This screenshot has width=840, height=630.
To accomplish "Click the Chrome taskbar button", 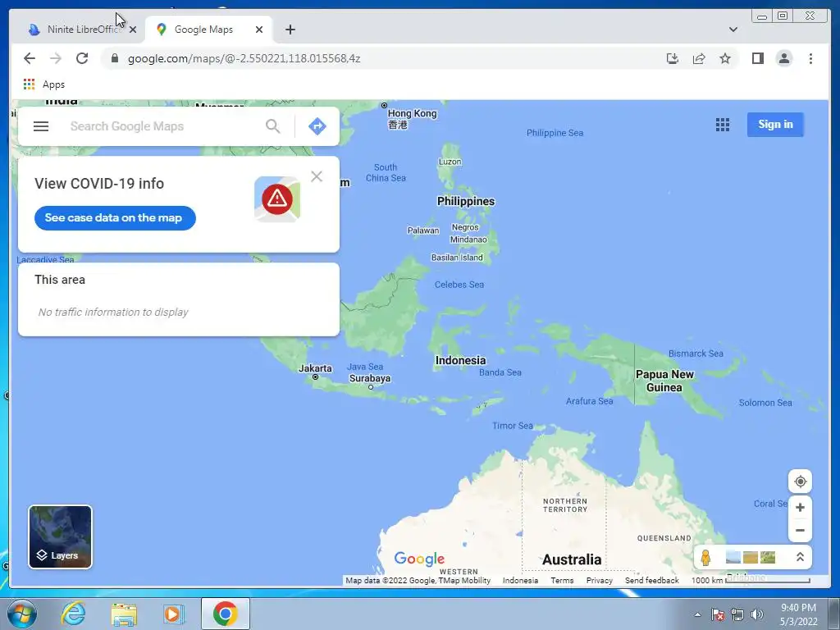I will 226,614.
